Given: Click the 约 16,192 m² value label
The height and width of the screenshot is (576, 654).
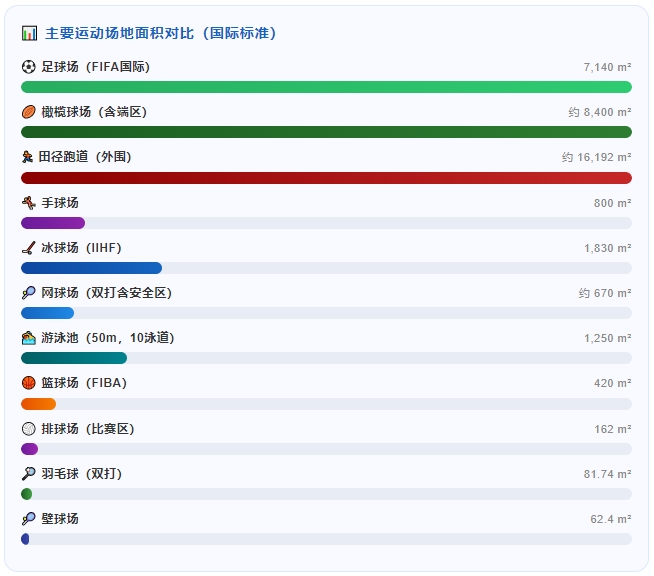Looking at the screenshot, I should click(596, 157).
